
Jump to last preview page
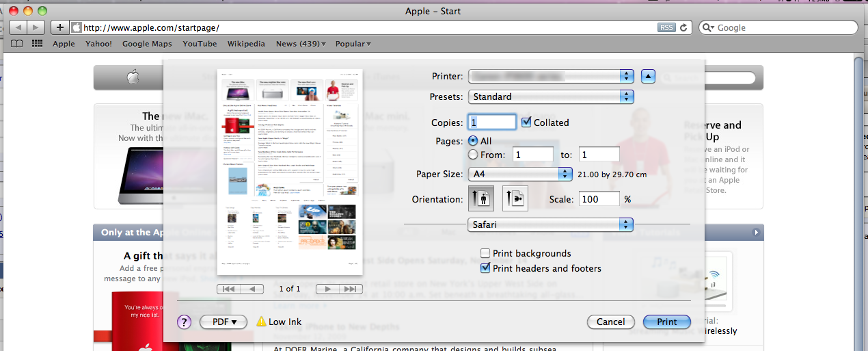click(351, 289)
